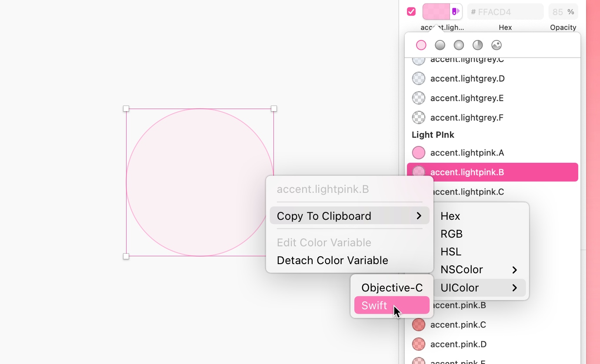Choose the radial gradient fill type
This screenshot has width=600, height=364.
pyautogui.click(x=459, y=45)
